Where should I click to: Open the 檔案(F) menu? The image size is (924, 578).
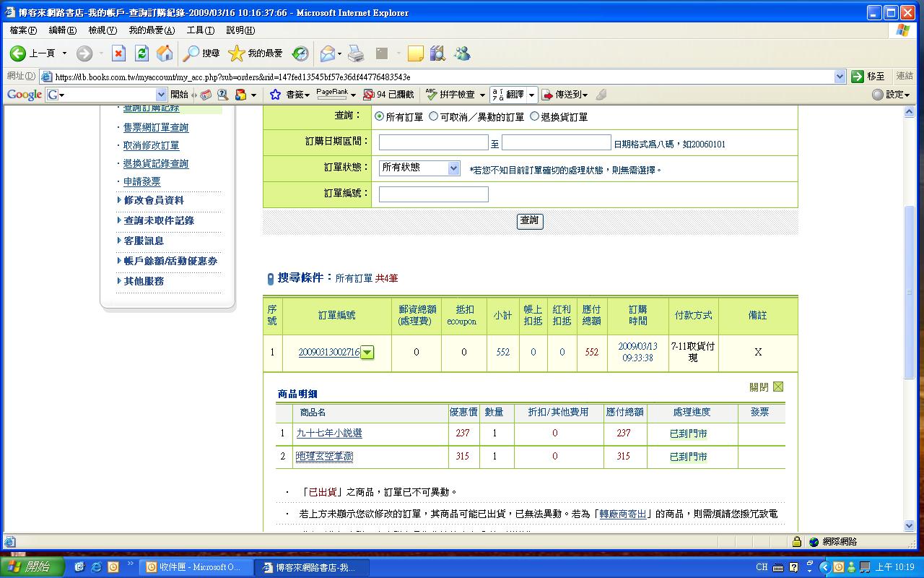pyautogui.click(x=23, y=30)
